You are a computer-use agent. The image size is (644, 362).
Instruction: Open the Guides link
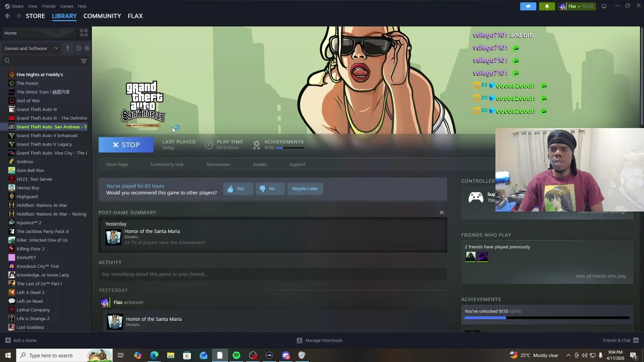click(260, 164)
